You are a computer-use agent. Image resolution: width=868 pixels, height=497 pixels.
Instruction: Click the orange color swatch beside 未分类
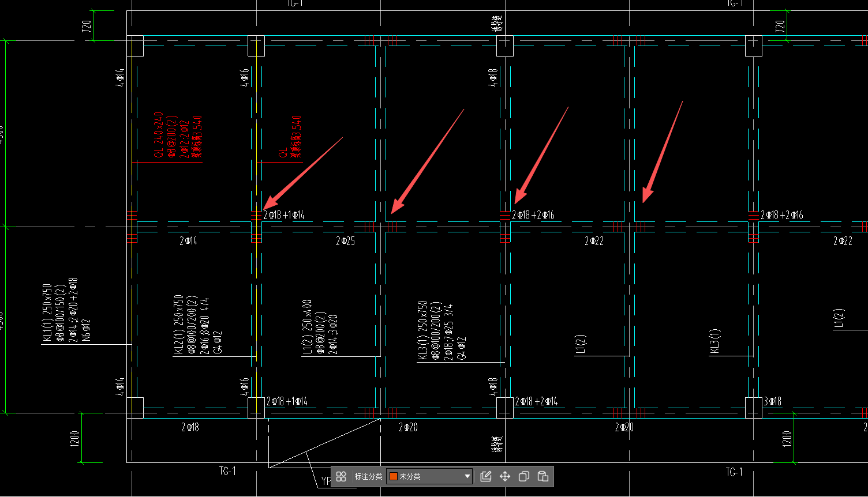[394, 476]
